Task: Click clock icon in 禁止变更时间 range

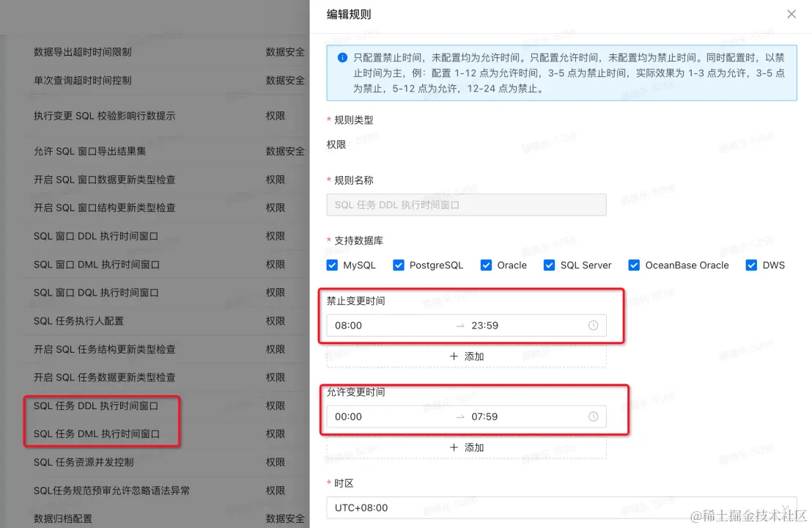Action: pos(593,326)
